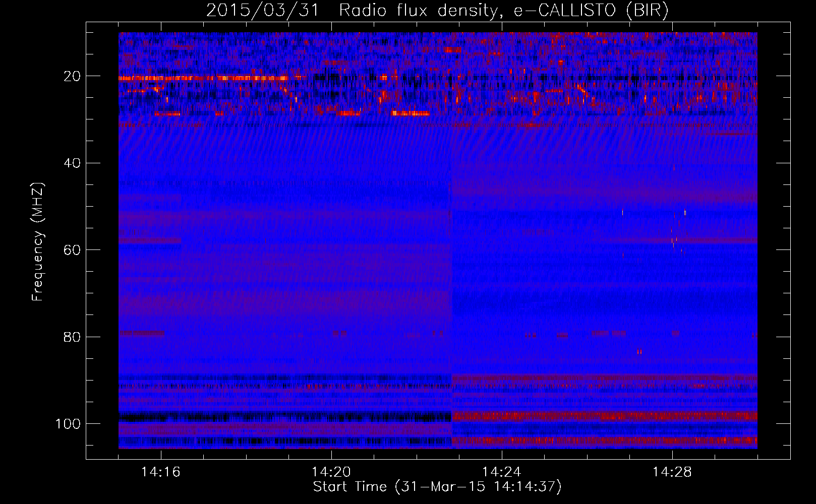This screenshot has height=504, width=816.
Task: Click the 'Start Time (31-Mar-15 14:14:37)' x-axis label
Action: point(437,487)
